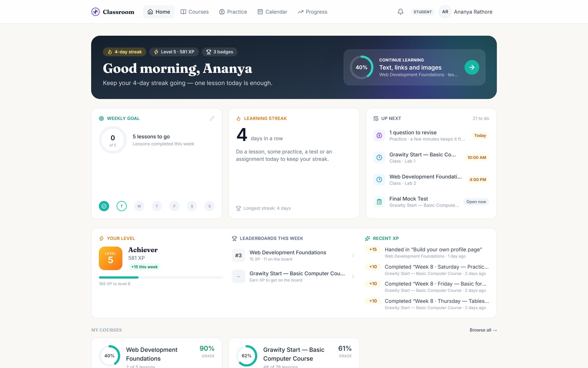The width and height of the screenshot is (588, 368).
Task: Open the Progress tab
Action: click(312, 12)
